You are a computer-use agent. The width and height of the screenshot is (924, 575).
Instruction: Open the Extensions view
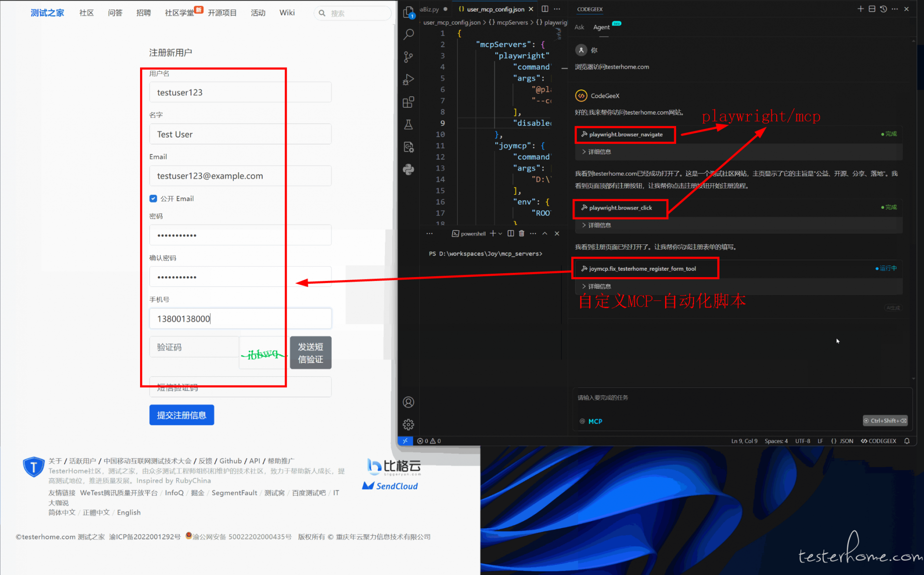tap(409, 102)
